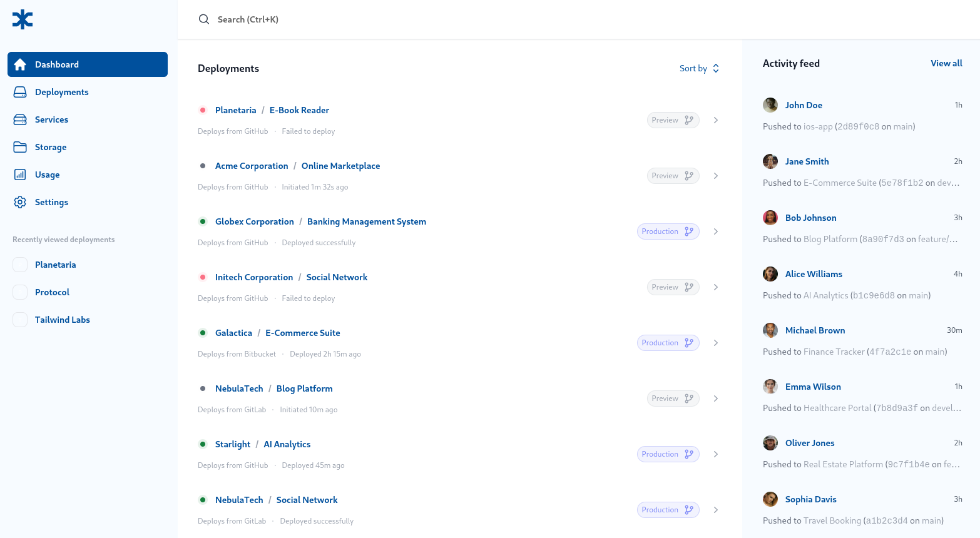Click the Usage chart icon
Screen dimensions: 980x538
(20, 175)
